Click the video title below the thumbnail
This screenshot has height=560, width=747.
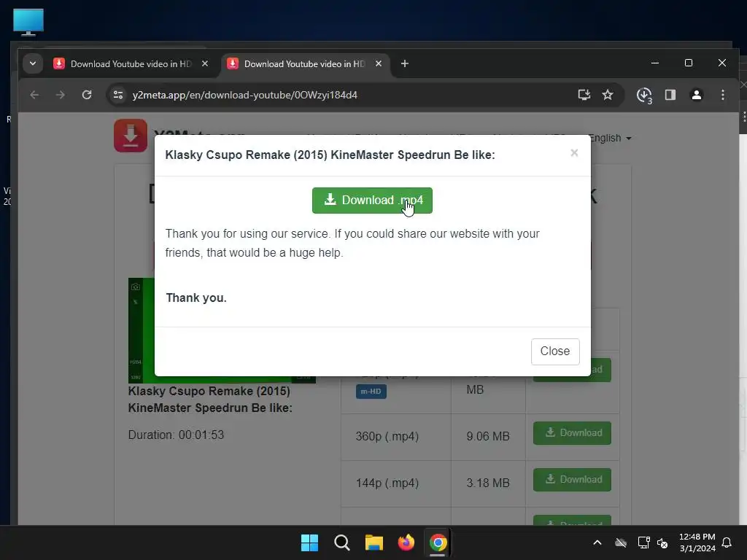tap(210, 400)
